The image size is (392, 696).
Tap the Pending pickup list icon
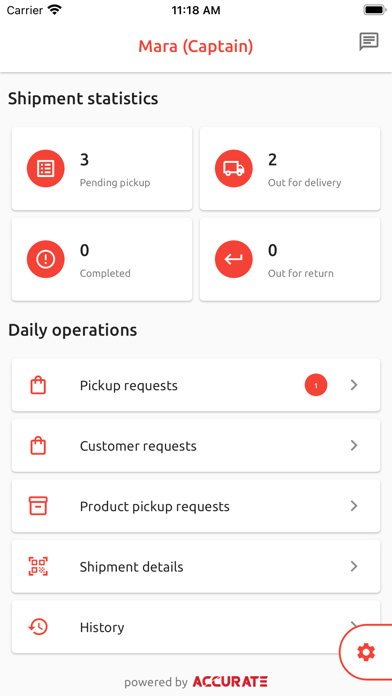pyautogui.click(x=46, y=169)
